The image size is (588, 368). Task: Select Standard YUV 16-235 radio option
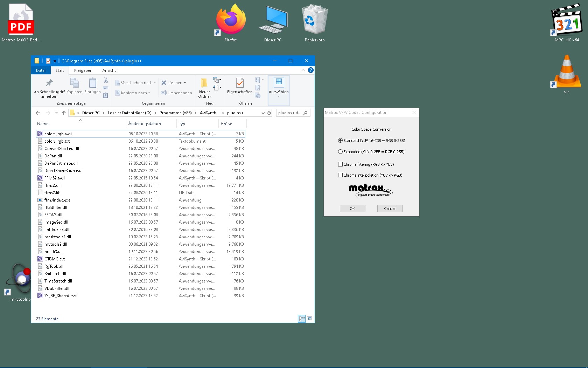[x=340, y=141]
